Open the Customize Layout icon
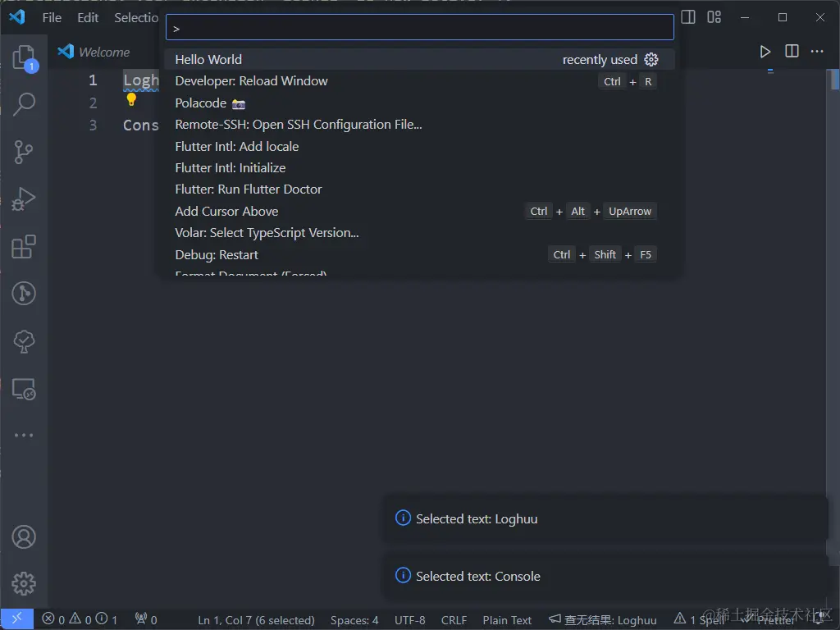 [714, 17]
